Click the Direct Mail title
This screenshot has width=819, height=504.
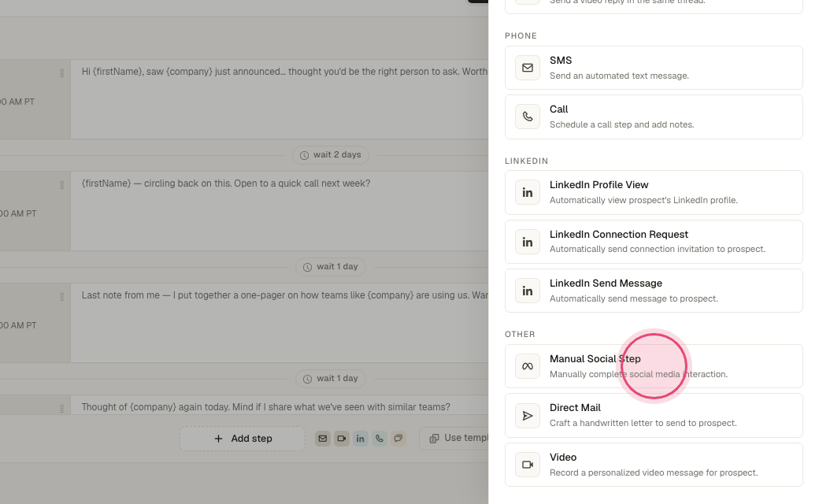(575, 408)
